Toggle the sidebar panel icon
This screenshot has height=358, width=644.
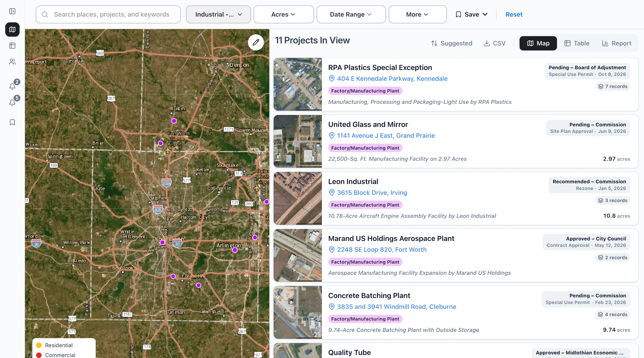coord(12,11)
